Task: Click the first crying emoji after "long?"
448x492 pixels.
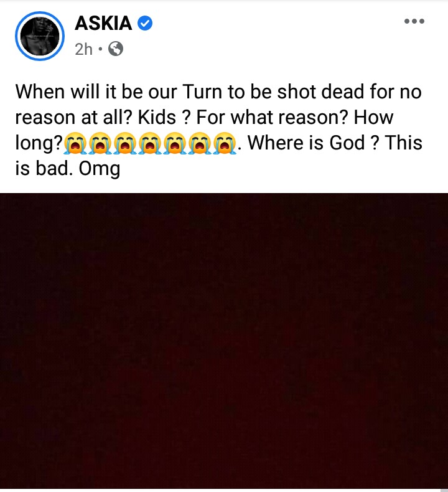Action: point(75,143)
